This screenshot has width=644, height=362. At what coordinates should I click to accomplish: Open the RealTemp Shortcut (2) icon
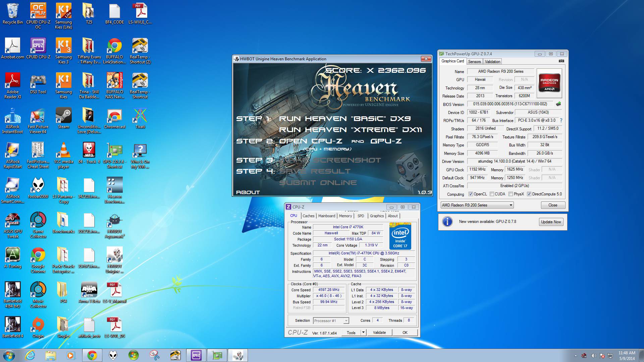140,51
